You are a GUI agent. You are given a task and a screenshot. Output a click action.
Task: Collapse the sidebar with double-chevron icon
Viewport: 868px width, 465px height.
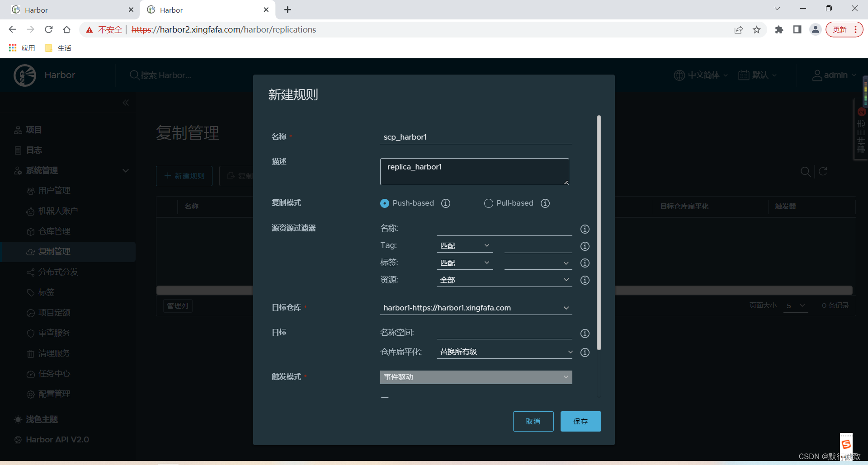126,103
